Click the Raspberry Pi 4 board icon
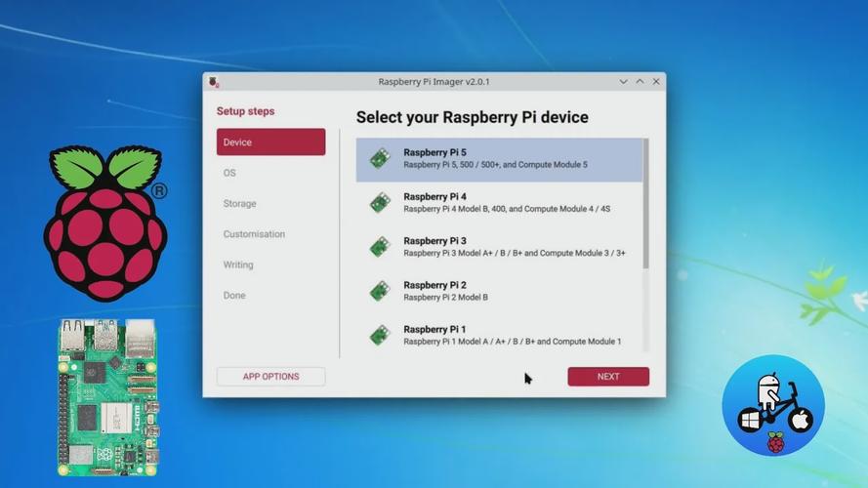This screenshot has height=488, width=868. [381, 203]
